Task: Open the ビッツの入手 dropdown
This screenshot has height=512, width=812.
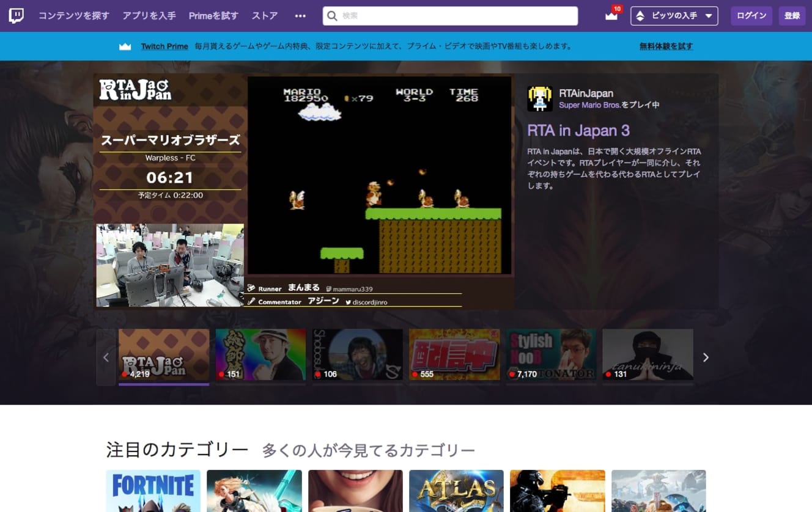Action: [674, 16]
